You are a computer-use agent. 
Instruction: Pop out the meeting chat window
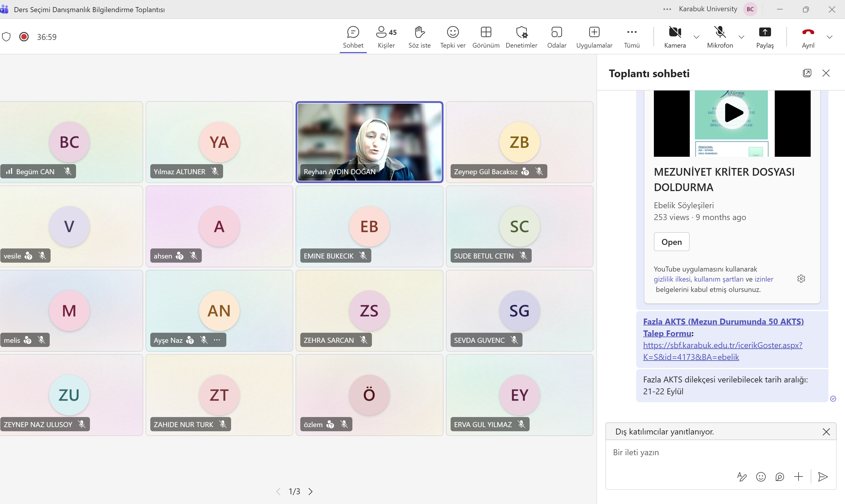[x=807, y=73]
